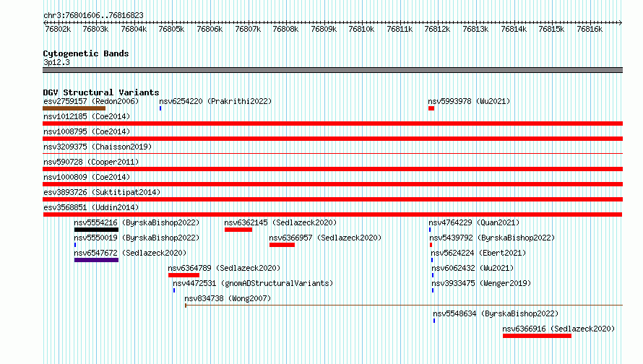Click the 3p12.3 band label
The width and height of the screenshot is (643, 364).
tap(56, 62)
